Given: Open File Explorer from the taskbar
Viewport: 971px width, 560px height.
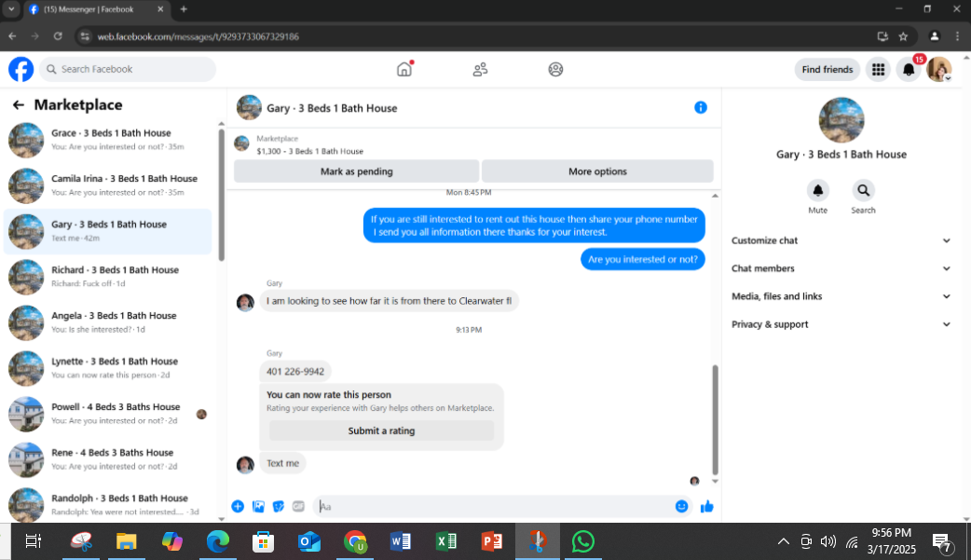Looking at the screenshot, I should 127,542.
